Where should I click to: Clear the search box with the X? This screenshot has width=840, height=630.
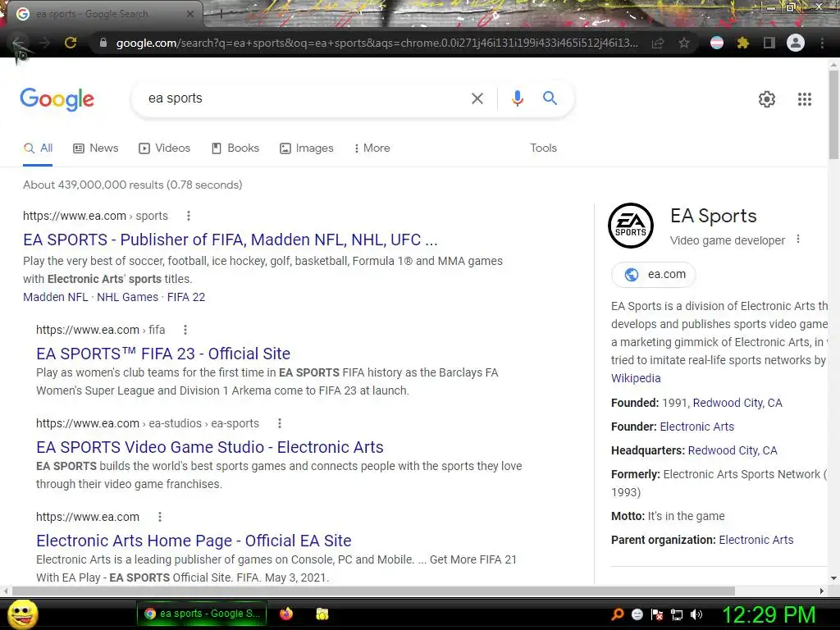click(477, 98)
